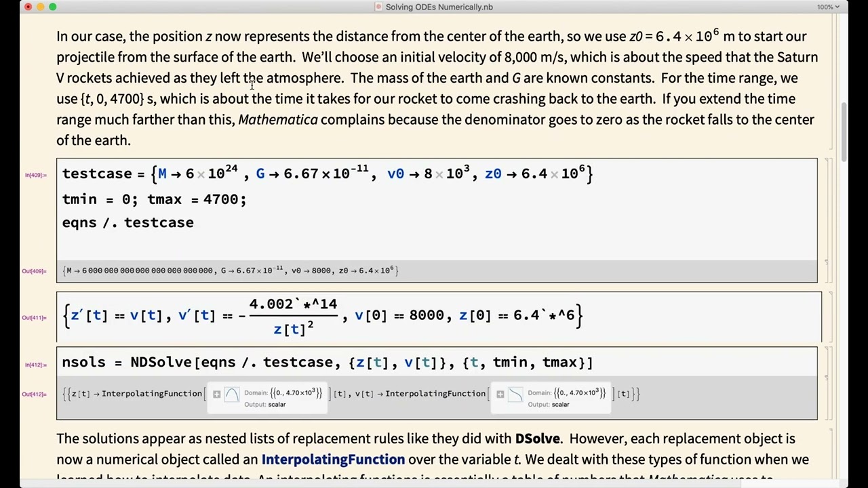Click in the nsols = NDSolve input line
Viewport: 868px width, 488px height.
click(x=328, y=363)
